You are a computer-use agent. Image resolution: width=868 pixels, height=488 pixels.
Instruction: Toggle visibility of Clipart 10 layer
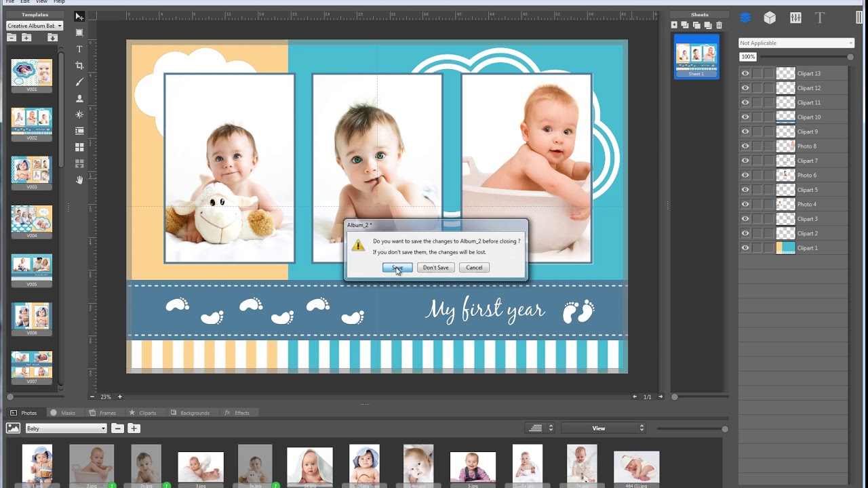pos(745,117)
